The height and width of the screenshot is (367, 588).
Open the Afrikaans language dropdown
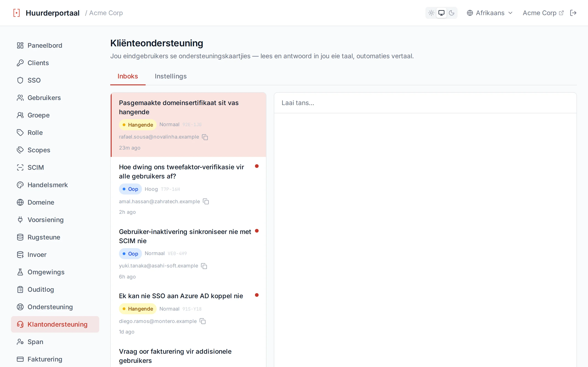490,13
